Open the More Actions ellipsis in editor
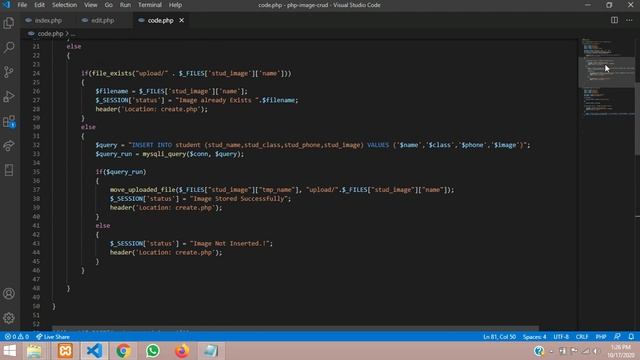 [x=629, y=20]
